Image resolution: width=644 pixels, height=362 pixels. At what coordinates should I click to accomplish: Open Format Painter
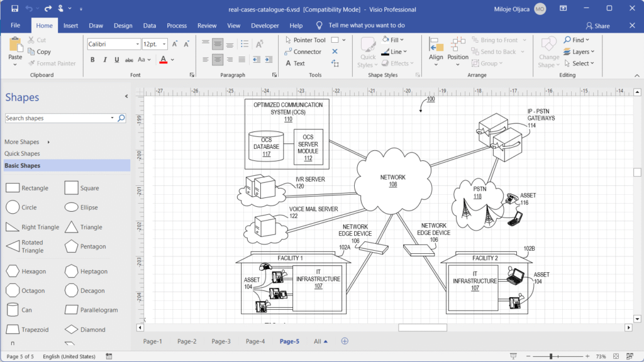coord(53,63)
